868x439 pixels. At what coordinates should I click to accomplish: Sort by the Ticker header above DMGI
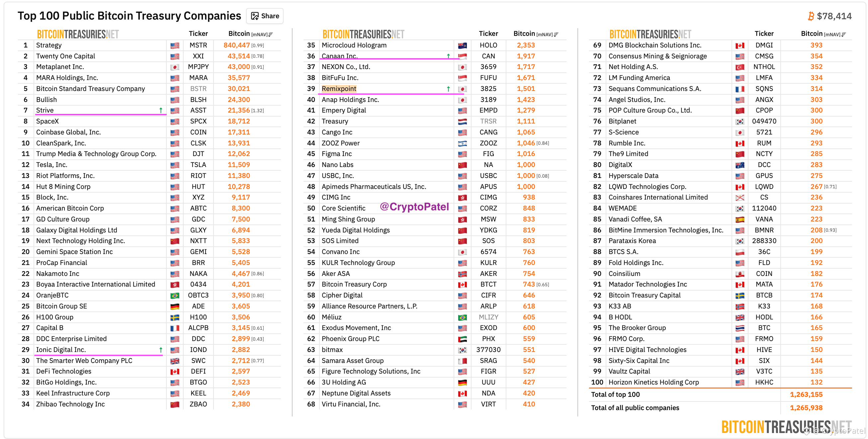point(764,34)
